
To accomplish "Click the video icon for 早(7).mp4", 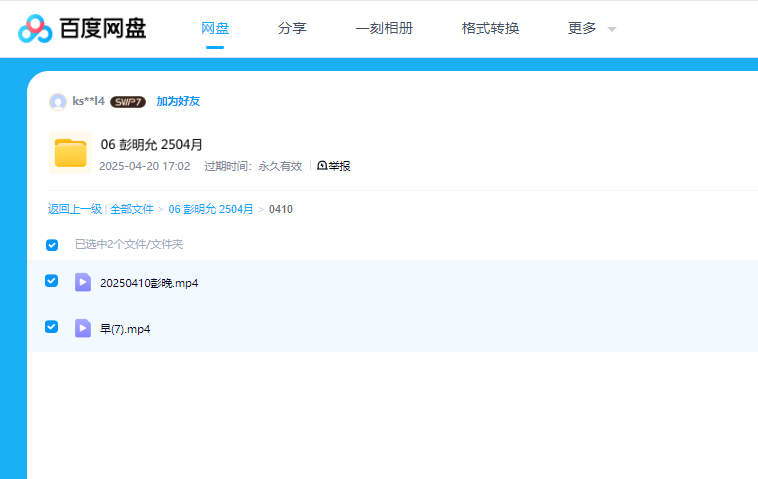I will (83, 328).
